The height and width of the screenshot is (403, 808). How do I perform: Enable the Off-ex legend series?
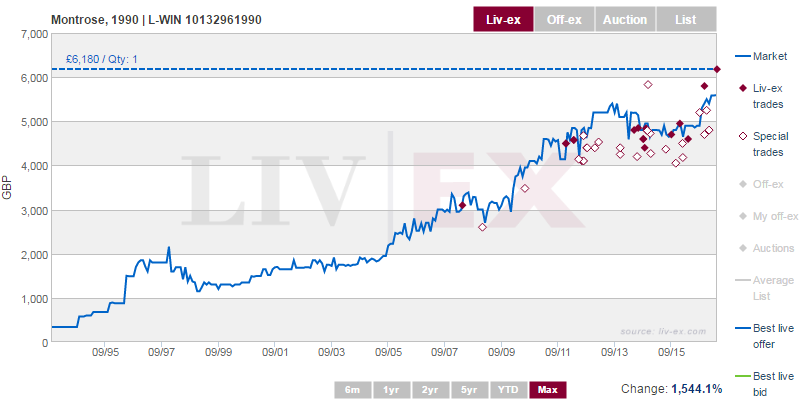[761, 184]
